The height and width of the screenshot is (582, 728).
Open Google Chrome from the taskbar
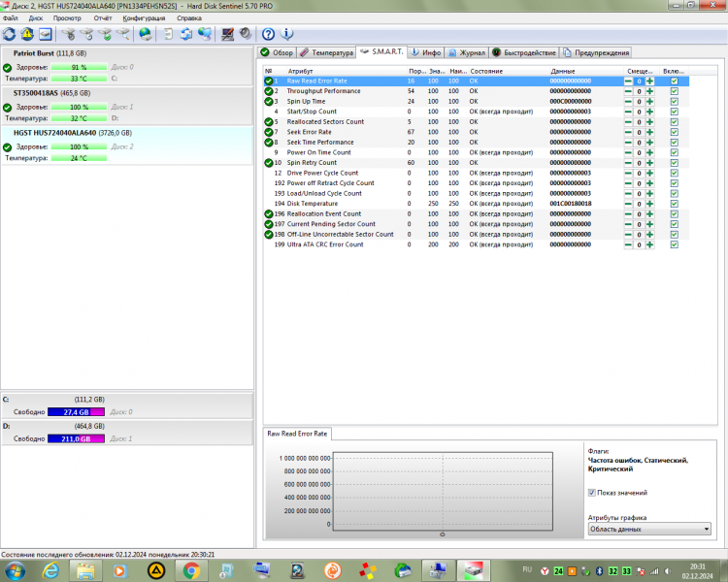[191, 570]
